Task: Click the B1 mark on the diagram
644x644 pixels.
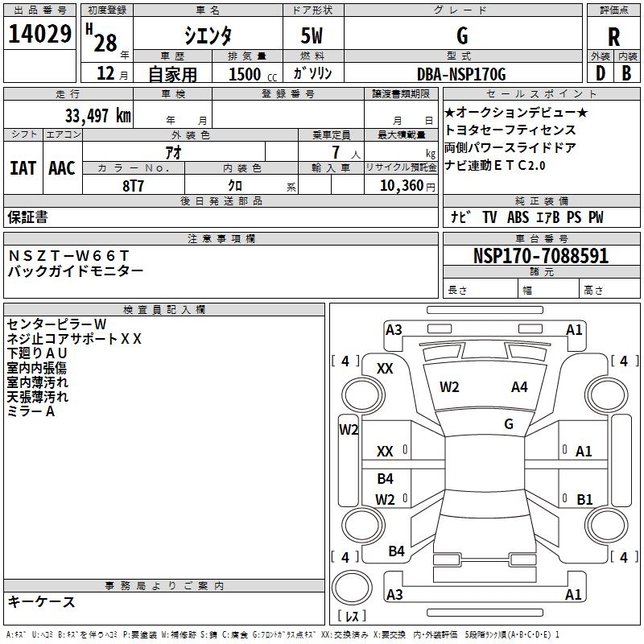Action: [584, 499]
